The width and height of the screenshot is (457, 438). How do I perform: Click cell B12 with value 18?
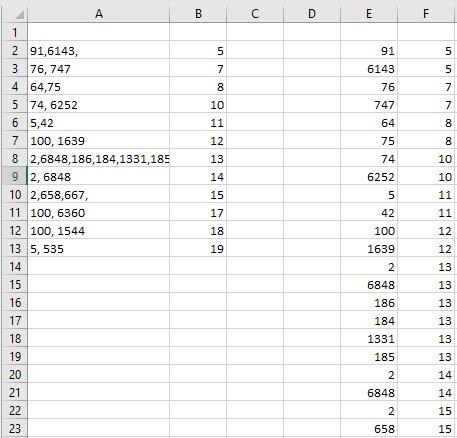pos(198,231)
